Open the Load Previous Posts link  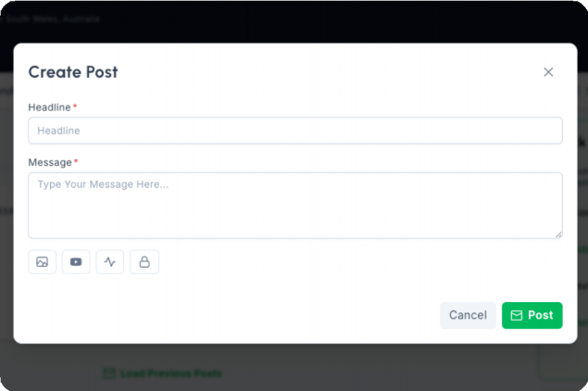coord(170,373)
